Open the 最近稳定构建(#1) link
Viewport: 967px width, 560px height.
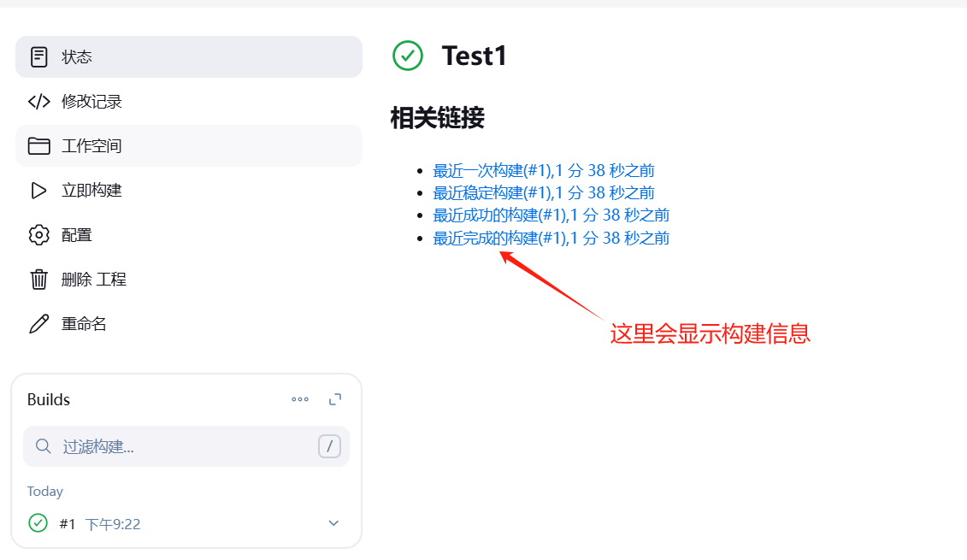click(x=543, y=192)
